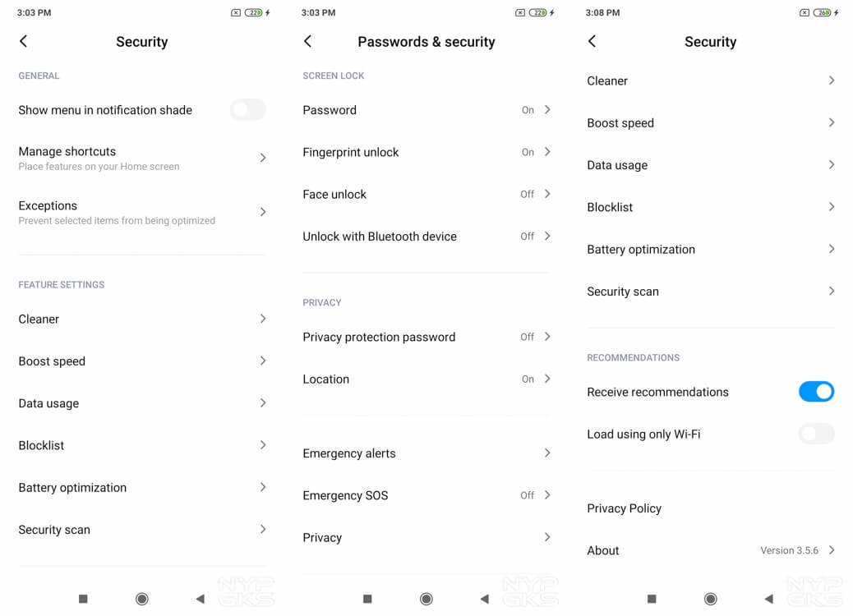Tap the back arrow on the Security screen
Screen dimensions: 853x616
(23, 41)
